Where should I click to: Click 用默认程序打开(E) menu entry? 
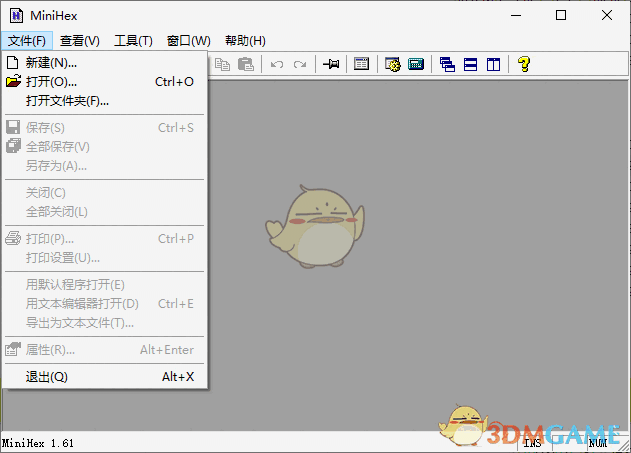pyautogui.click(x=105, y=284)
